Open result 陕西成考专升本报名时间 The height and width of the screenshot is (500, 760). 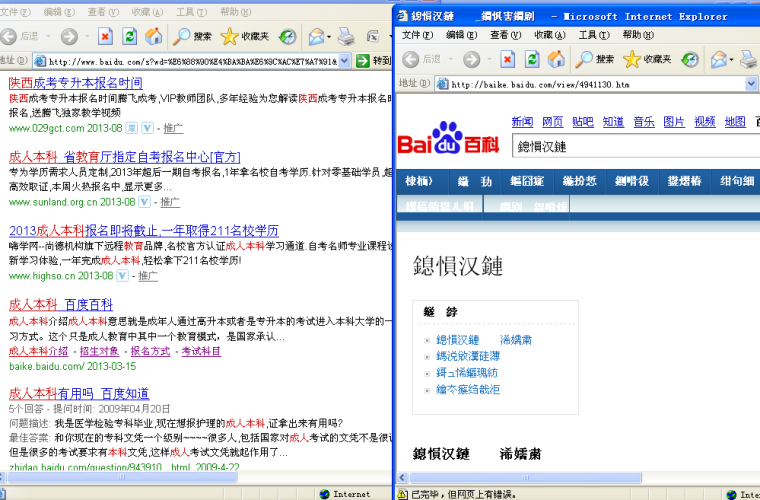tap(76, 83)
